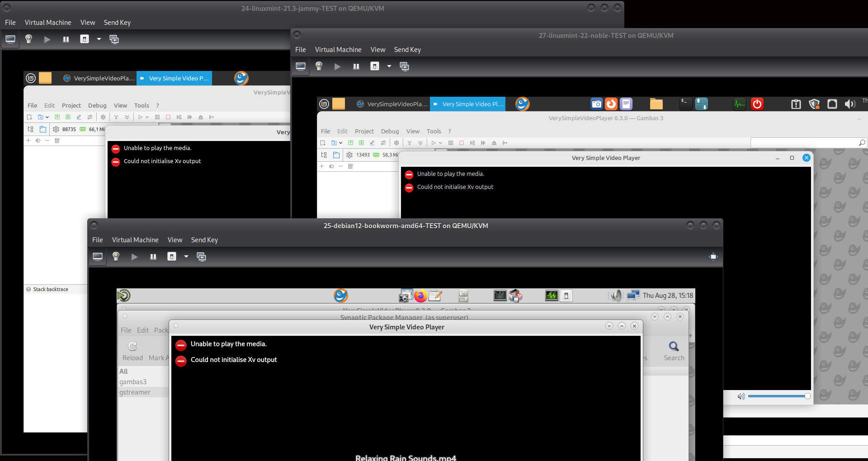Expand run options arrow in jammy Gambas toolbar

click(147, 117)
